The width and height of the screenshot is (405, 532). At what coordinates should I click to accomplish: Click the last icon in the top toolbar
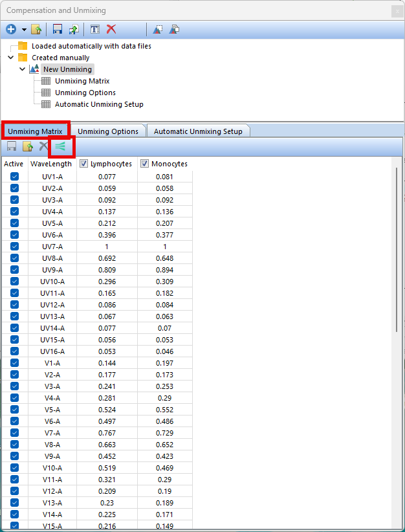pos(174,29)
